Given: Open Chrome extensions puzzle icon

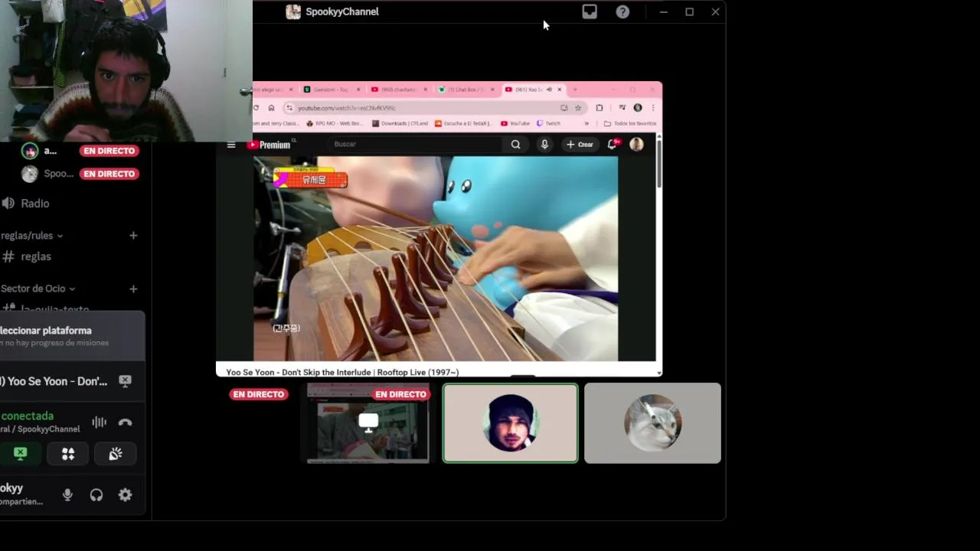Looking at the screenshot, I should 599,108.
